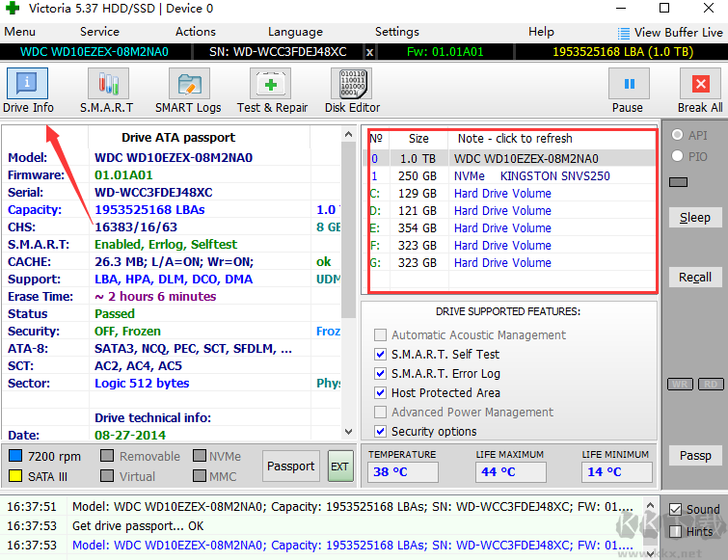
Task: Open the Service menu
Action: click(x=100, y=32)
